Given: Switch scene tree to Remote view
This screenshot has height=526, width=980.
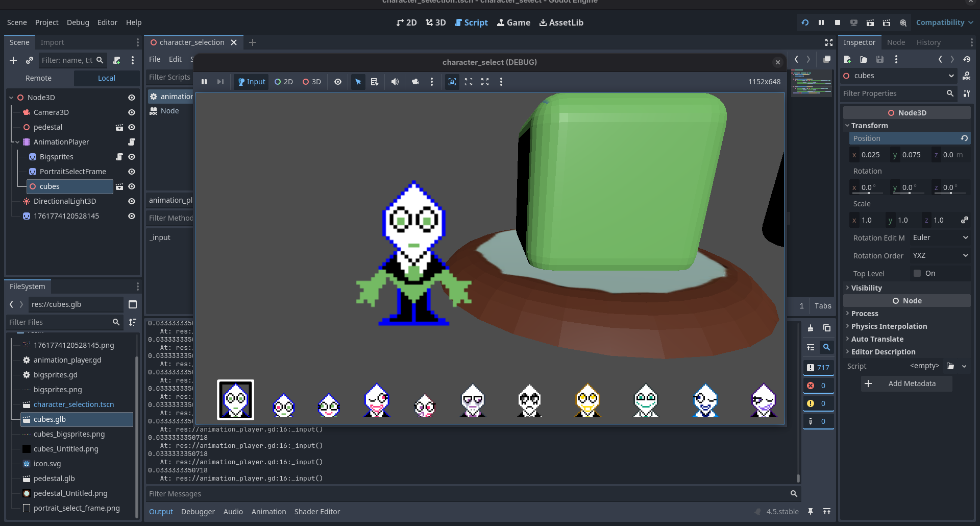Looking at the screenshot, I should click(x=39, y=78).
